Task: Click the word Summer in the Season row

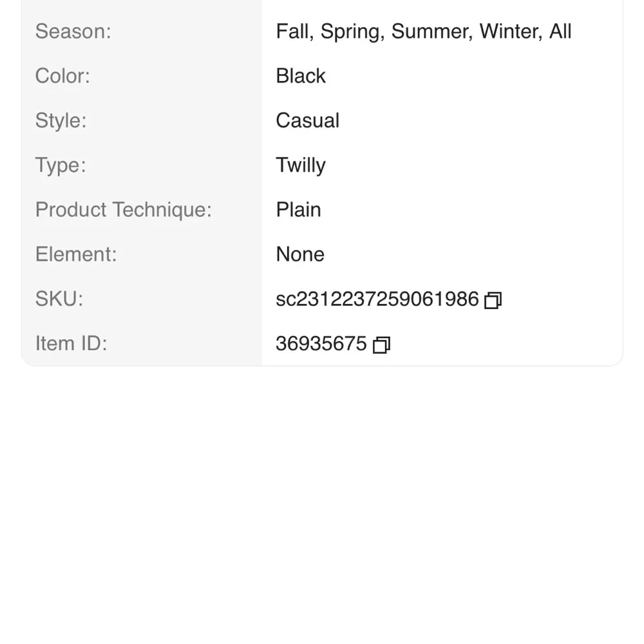Action: point(432,32)
